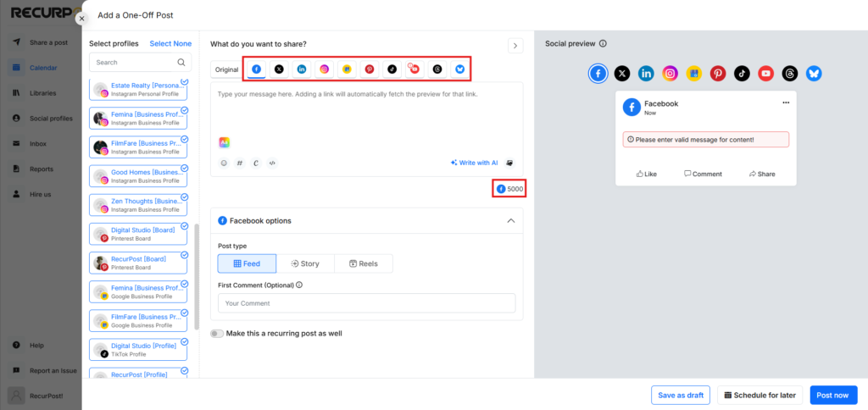
Task: Open the emoji picker in the editor
Action: pos(224,163)
